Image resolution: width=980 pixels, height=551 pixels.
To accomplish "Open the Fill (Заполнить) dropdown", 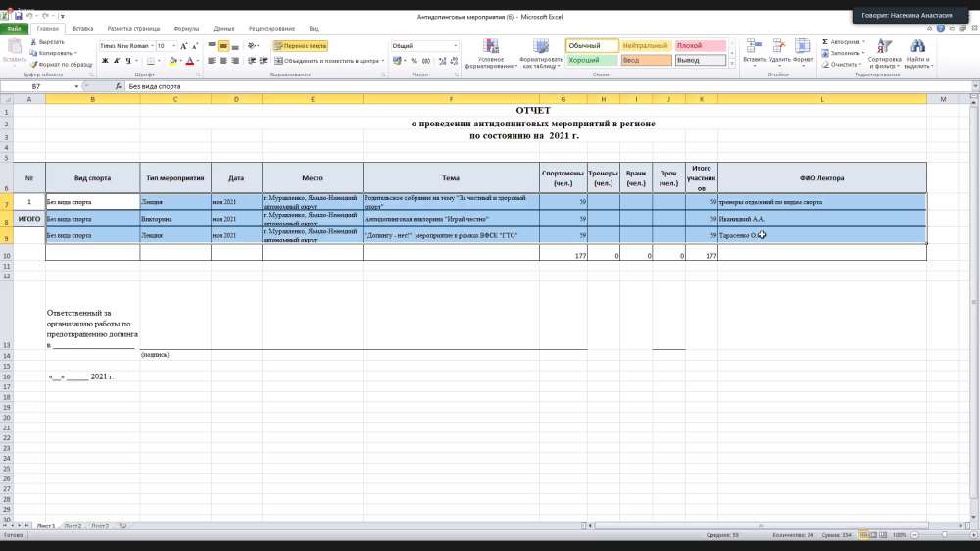I will (x=843, y=53).
